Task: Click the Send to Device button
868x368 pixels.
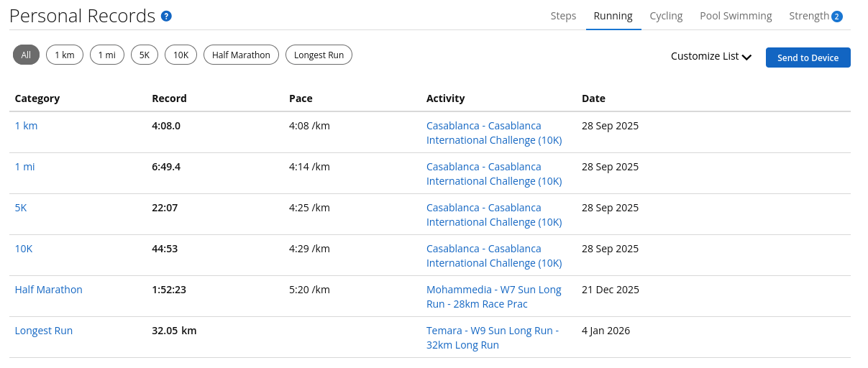Action: coord(808,57)
